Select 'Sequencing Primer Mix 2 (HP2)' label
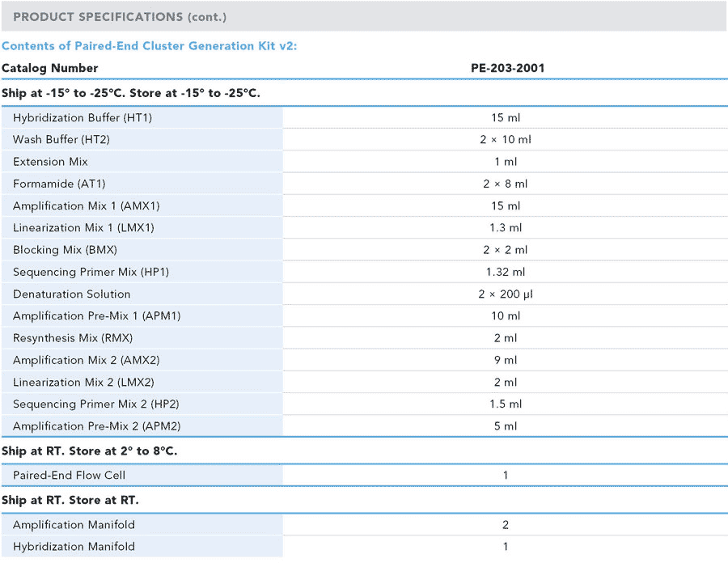The height and width of the screenshot is (584, 728). (96, 404)
